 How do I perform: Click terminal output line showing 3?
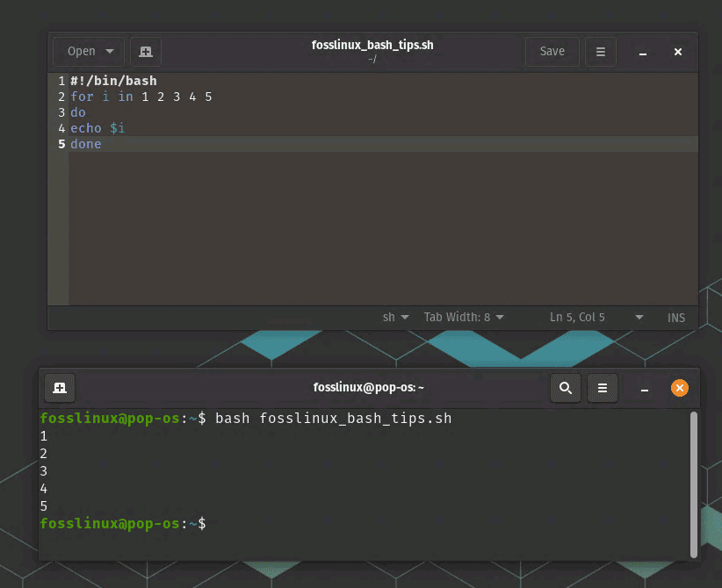click(44, 471)
